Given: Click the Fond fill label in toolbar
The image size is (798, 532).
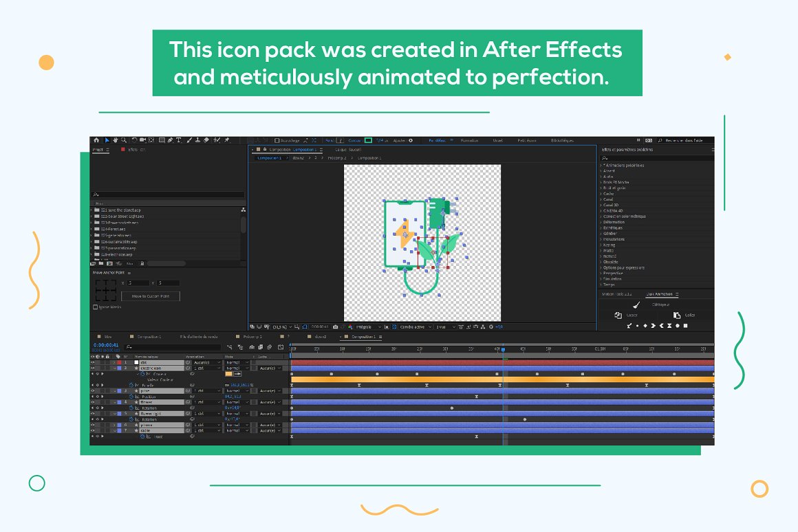Looking at the screenshot, I should coord(330,140).
